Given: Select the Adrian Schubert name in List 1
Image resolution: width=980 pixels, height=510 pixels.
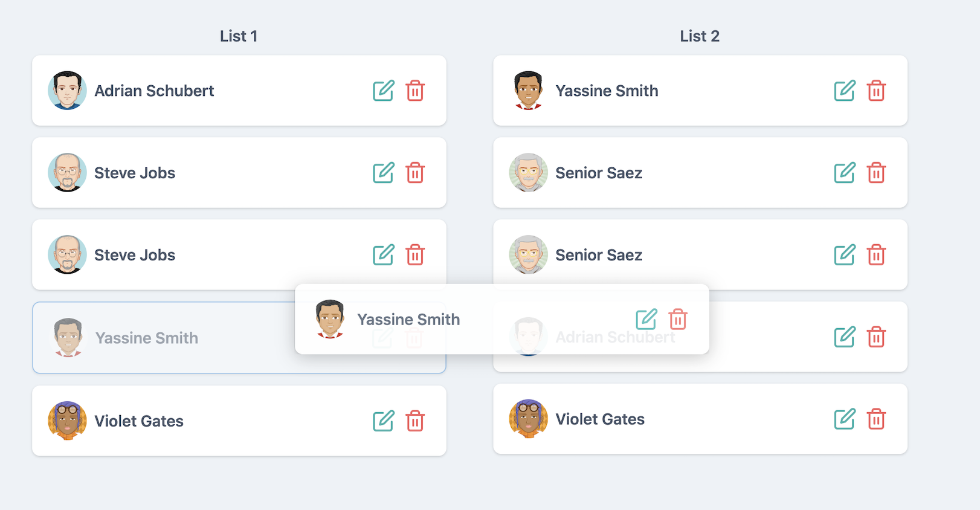Looking at the screenshot, I should (154, 91).
